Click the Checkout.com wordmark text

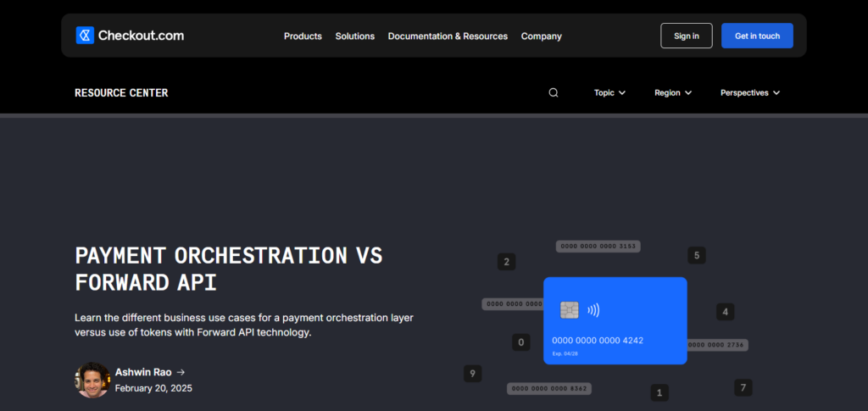(142, 36)
